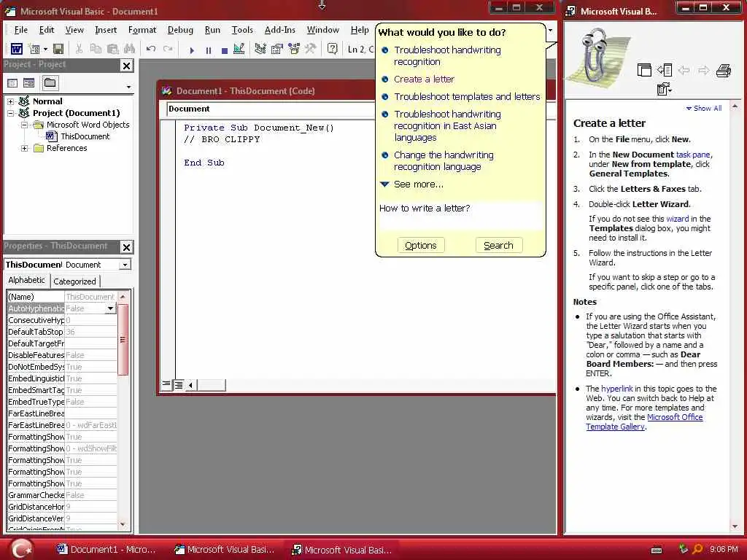Screen dimensions: 747x560
Task: Click the Cut scissors icon
Action: [79, 49]
